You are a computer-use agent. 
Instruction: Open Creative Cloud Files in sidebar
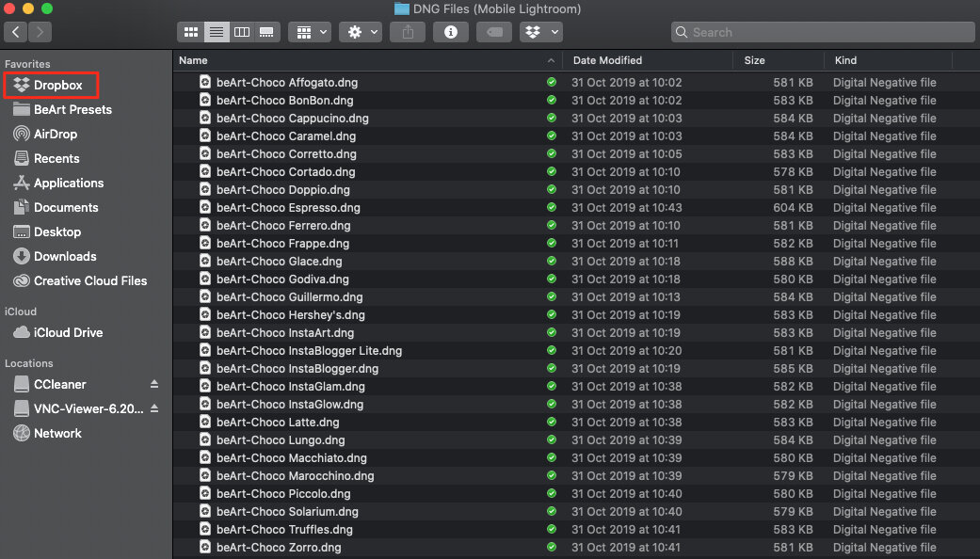pos(80,281)
